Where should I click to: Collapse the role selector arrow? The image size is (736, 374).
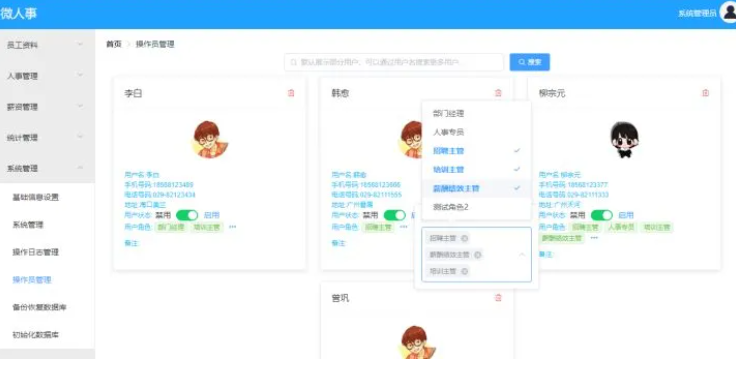tap(522, 255)
